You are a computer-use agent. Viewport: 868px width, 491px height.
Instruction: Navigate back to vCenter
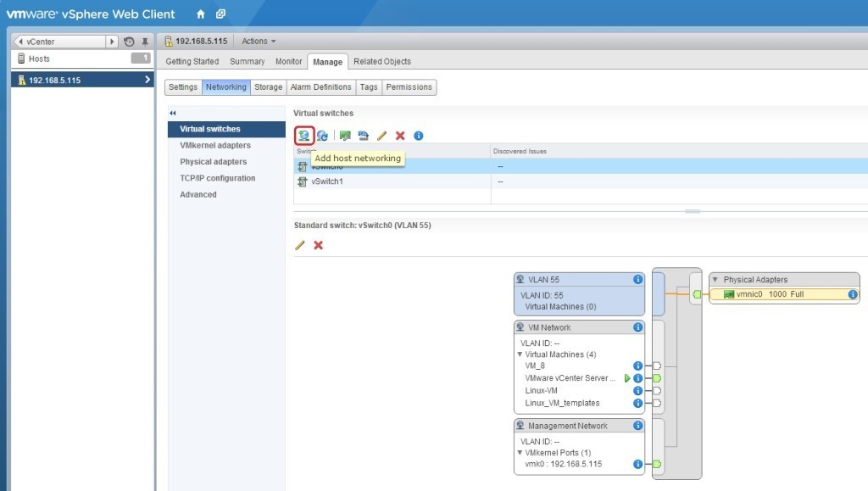[x=59, y=42]
